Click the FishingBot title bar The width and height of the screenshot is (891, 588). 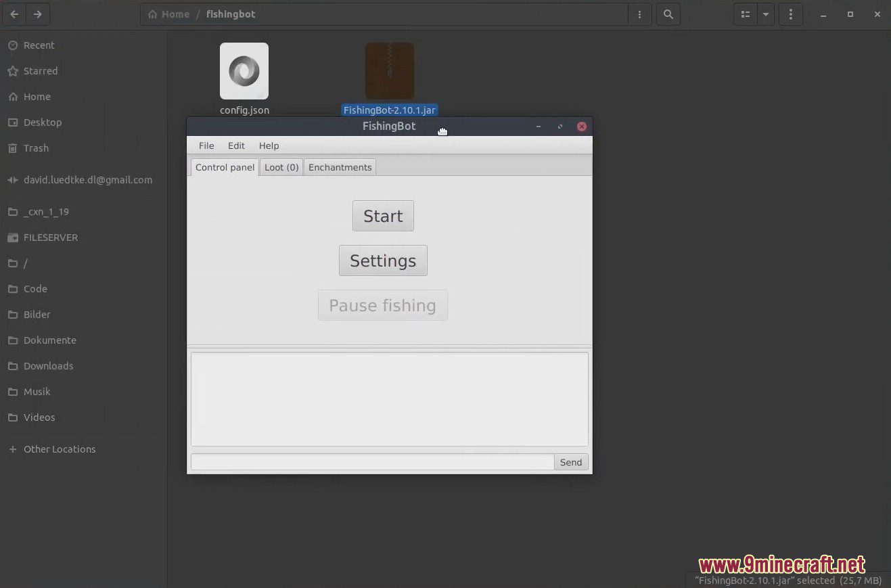389,127
